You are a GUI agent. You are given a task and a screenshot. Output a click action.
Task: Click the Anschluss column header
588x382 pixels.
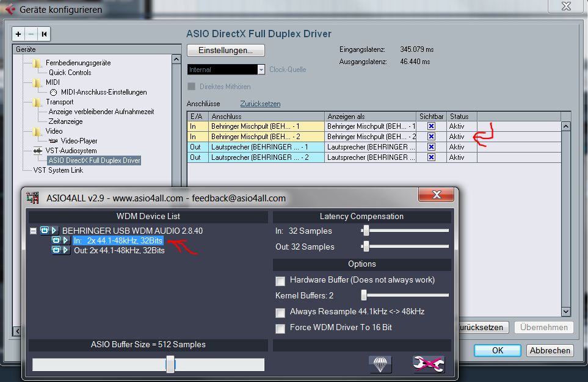point(266,116)
